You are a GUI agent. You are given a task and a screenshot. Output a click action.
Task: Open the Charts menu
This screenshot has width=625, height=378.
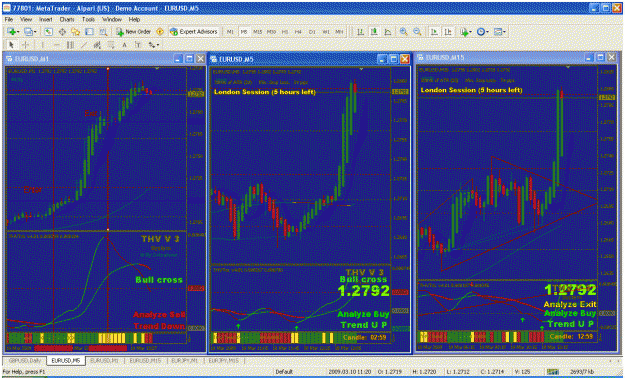click(x=67, y=19)
